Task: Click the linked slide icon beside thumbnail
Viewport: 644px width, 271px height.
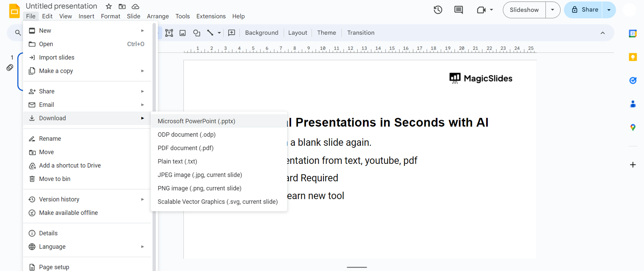Action: [10, 68]
